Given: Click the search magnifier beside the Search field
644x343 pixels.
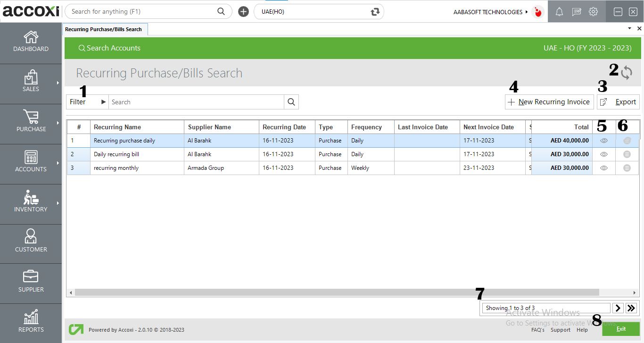Looking at the screenshot, I should (291, 101).
